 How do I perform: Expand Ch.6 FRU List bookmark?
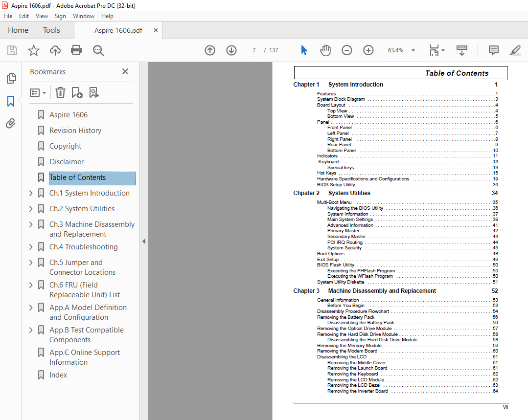pos(31,285)
